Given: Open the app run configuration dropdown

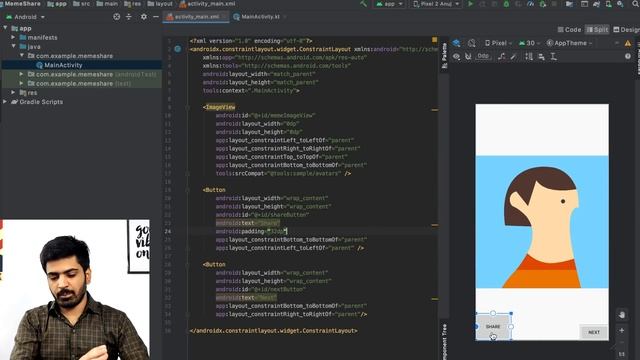Looking at the screenshot, I should coord(389,4).
